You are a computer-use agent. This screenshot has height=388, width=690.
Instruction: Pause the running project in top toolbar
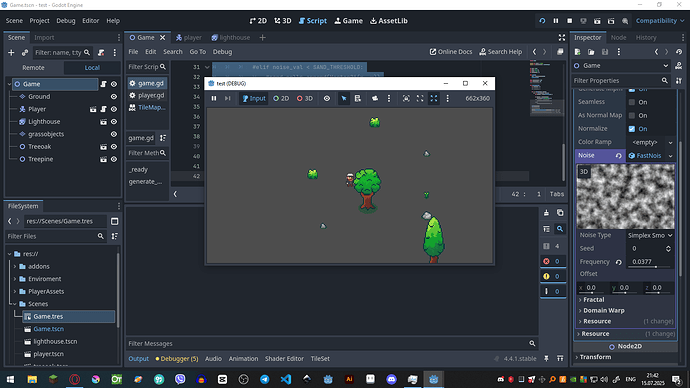(x=556, y=21)
